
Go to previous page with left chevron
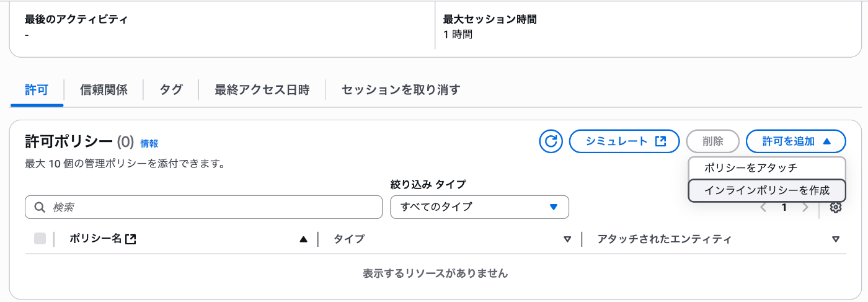[763, 208]
